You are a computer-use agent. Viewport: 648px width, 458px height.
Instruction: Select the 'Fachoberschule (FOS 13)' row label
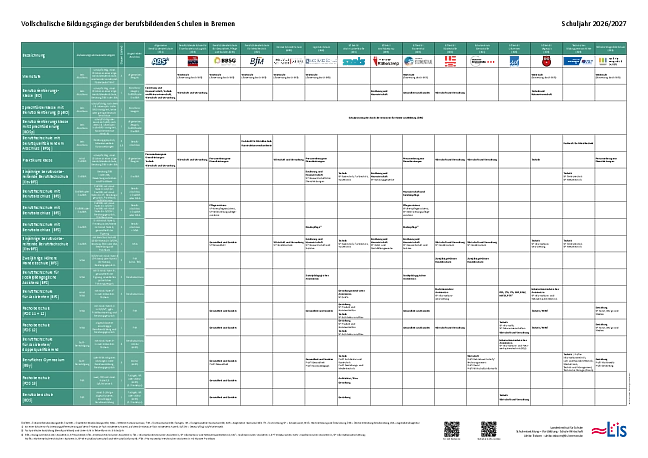click(36, 380)
